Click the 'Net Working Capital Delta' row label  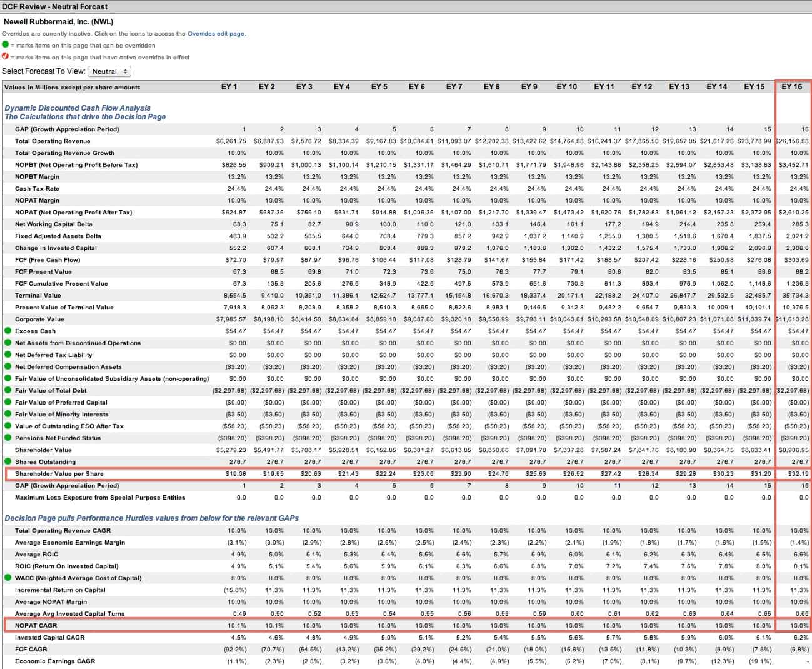tap(54, 224)
